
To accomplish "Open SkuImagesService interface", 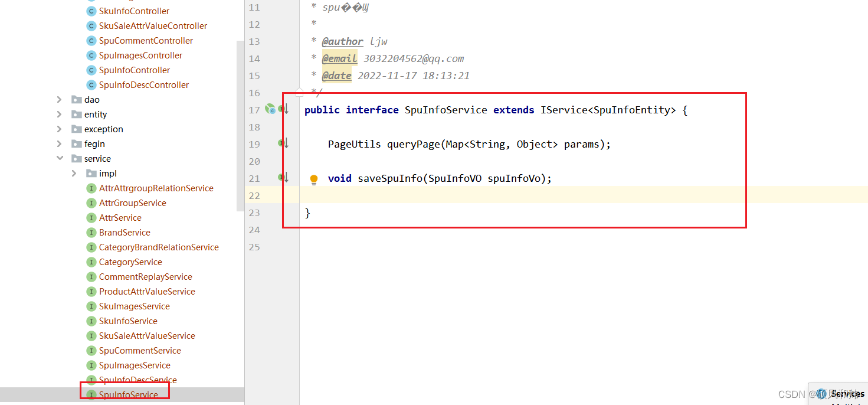I will (135, 306).
